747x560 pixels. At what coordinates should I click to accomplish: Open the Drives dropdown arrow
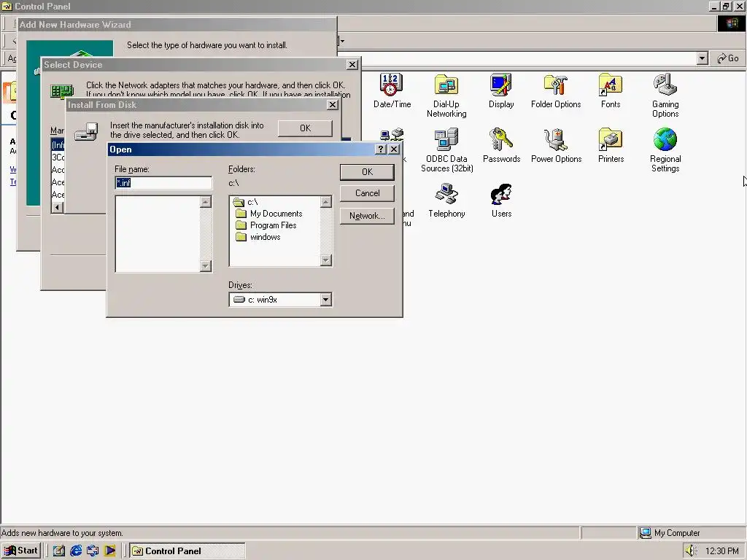325,300
